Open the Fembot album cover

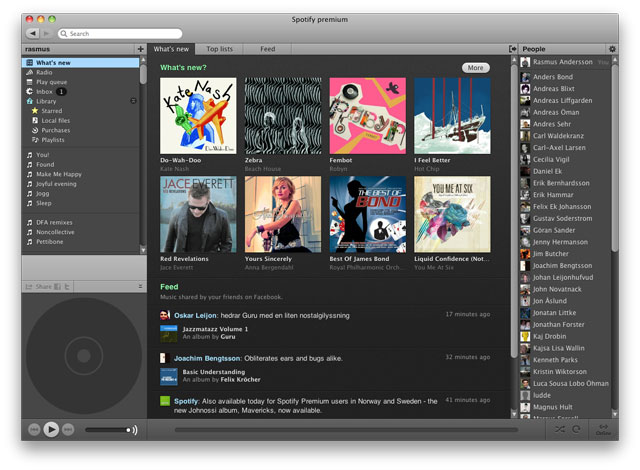coord(368,116)
